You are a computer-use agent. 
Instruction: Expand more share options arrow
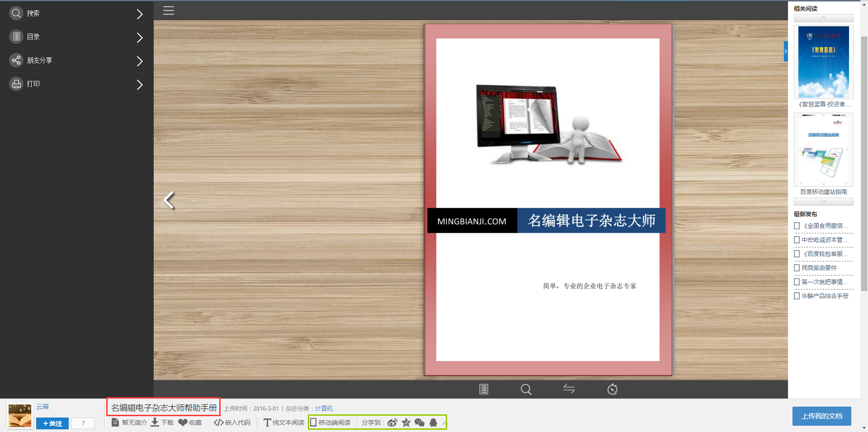click(444, 423)
